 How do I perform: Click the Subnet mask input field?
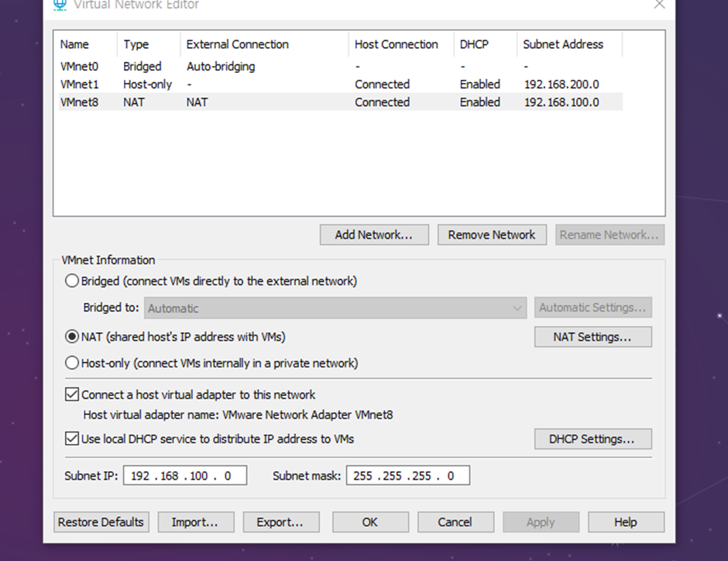coord(407,476)
